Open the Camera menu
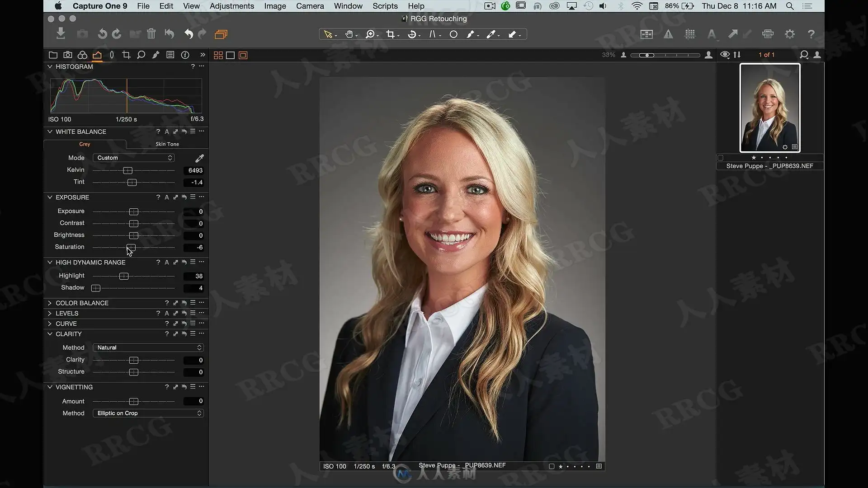This screenshot has height=488, width=868. 310,6
